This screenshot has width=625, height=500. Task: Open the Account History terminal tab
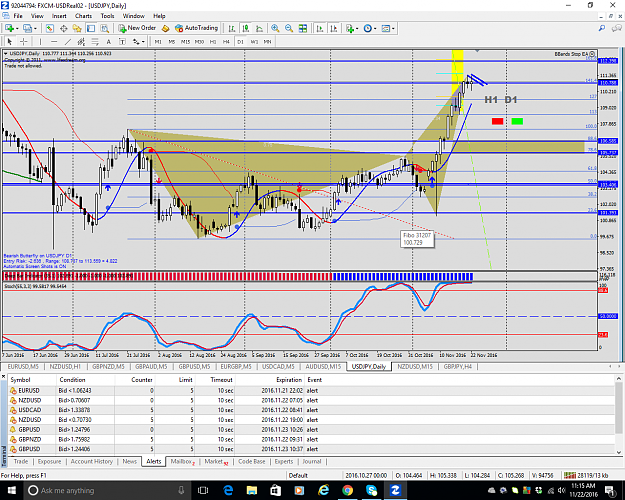[x=92, y=461]
